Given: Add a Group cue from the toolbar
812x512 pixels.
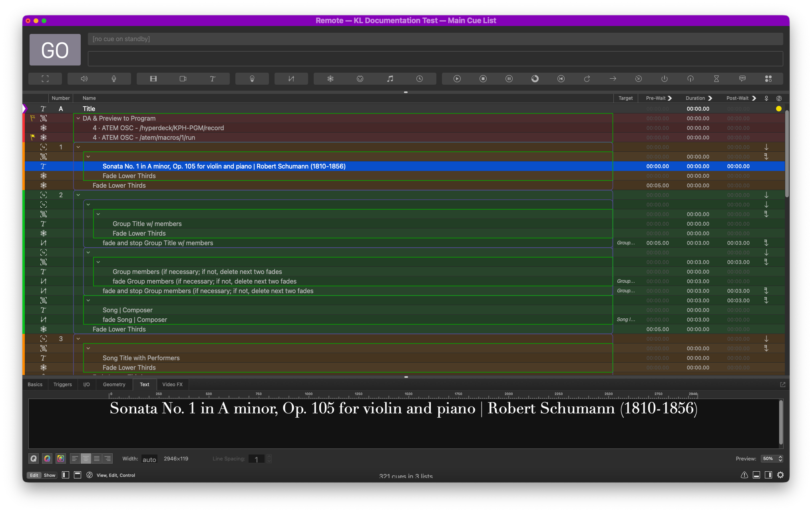Looking at the screenshot, I should pos(45,79).
